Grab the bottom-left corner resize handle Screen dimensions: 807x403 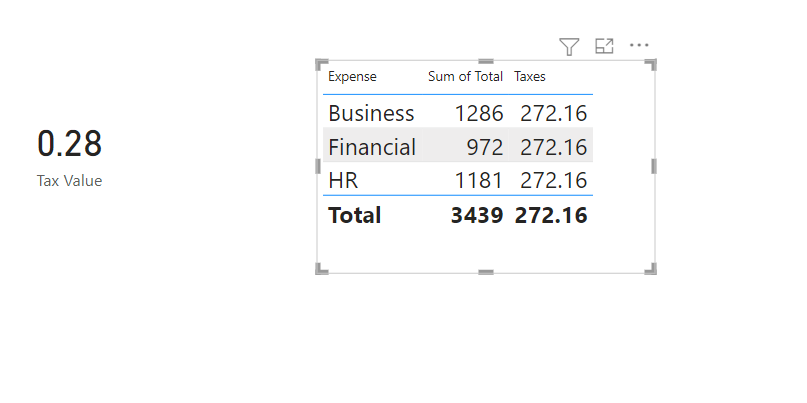click(x=321, y=269)
